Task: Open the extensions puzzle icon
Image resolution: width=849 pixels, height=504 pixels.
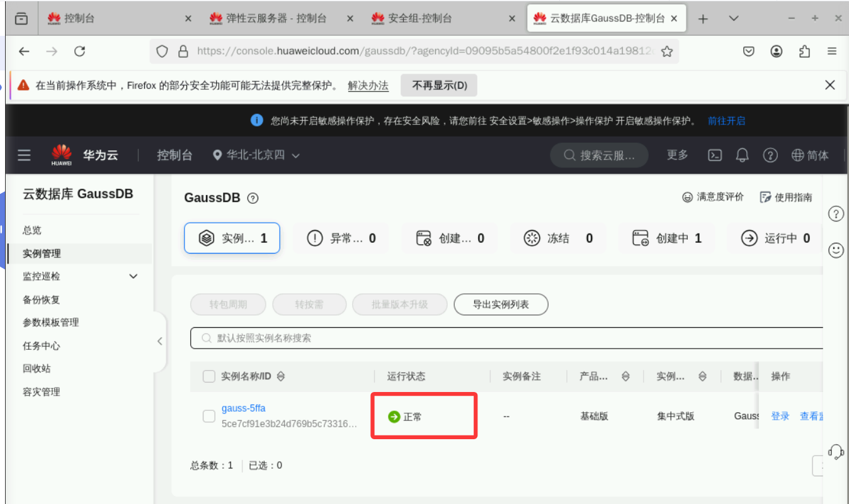Action: pyautogui.click(x=804, y=52)
